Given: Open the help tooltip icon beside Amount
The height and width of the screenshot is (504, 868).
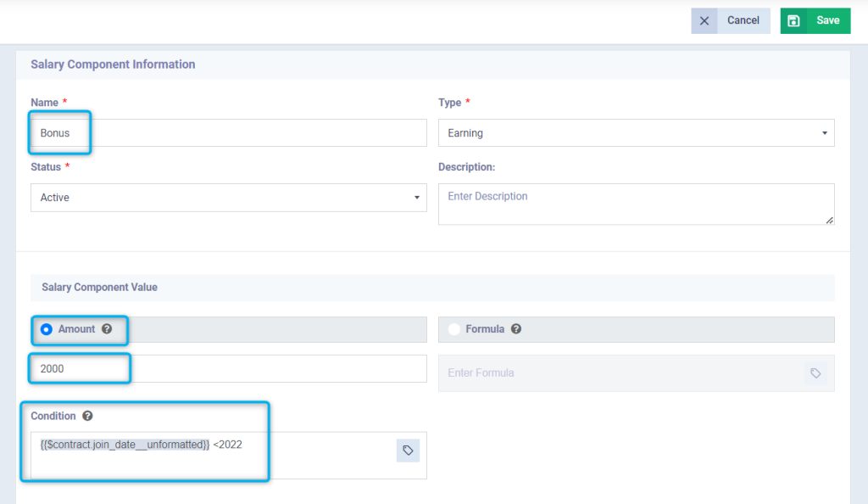Looking at the screenshot, I should 106,329.
